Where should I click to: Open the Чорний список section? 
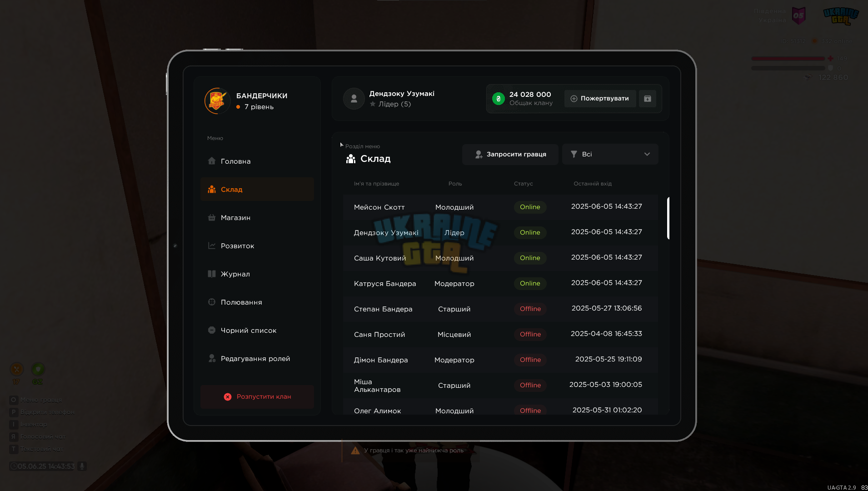257,331
